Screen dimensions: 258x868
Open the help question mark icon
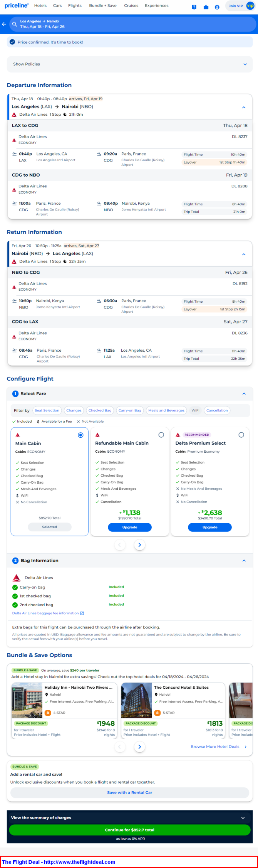(194, 7)
